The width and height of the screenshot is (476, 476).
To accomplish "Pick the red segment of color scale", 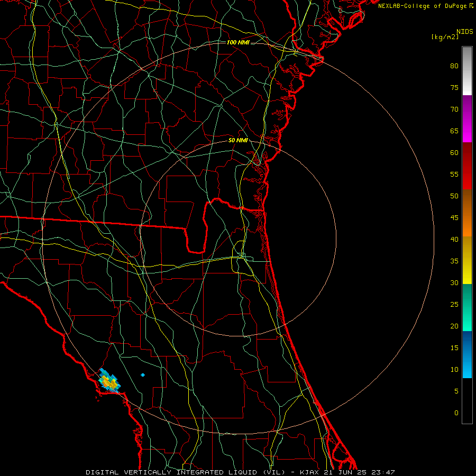I will point(467,166).
